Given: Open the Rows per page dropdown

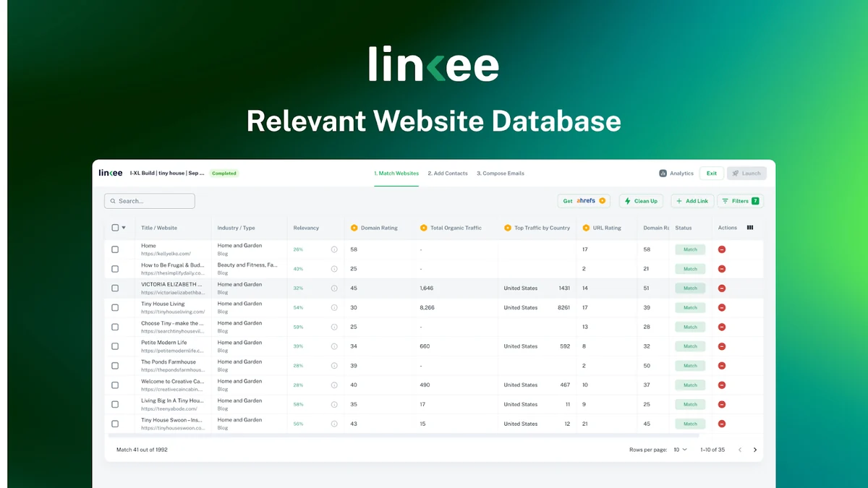Looking at the screenshot, I should tap(678, 449).
